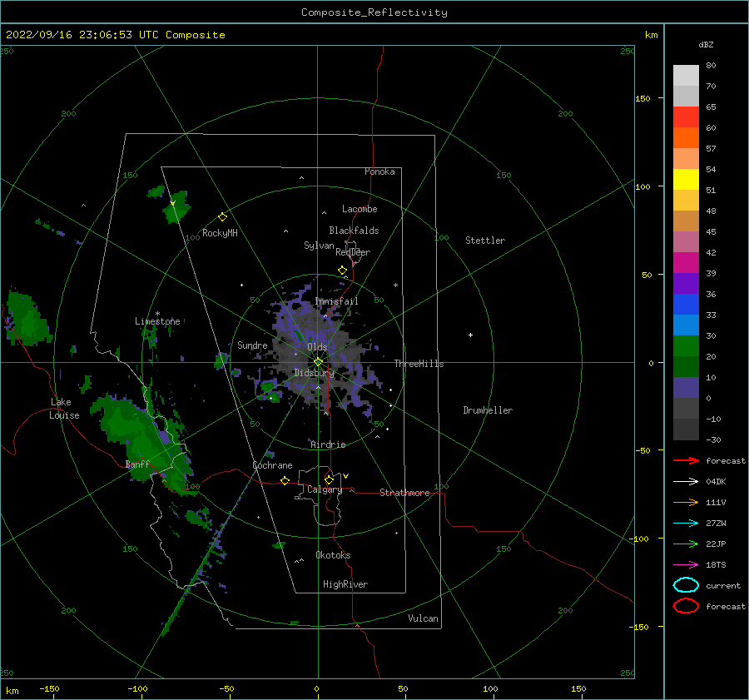Screen dimensions: 749x700
Task: Click the cyan 27ZW arrow in legend
Action: [686, 524]
